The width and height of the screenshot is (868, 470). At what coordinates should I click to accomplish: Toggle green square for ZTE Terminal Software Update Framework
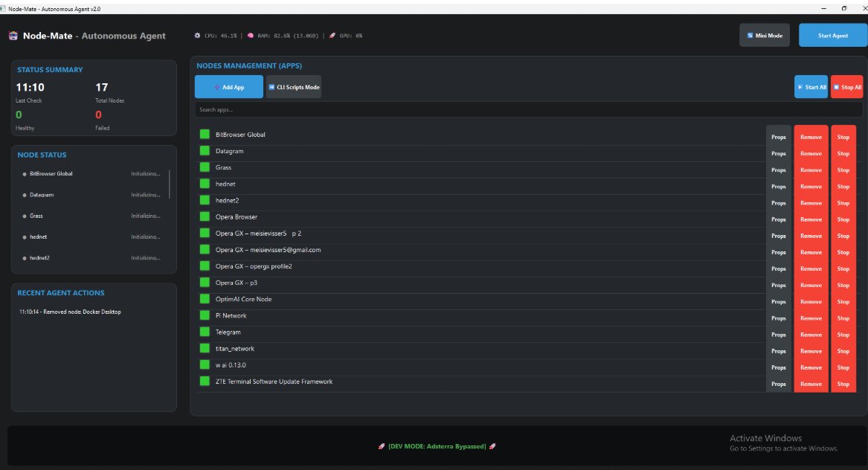coord(205,381)
